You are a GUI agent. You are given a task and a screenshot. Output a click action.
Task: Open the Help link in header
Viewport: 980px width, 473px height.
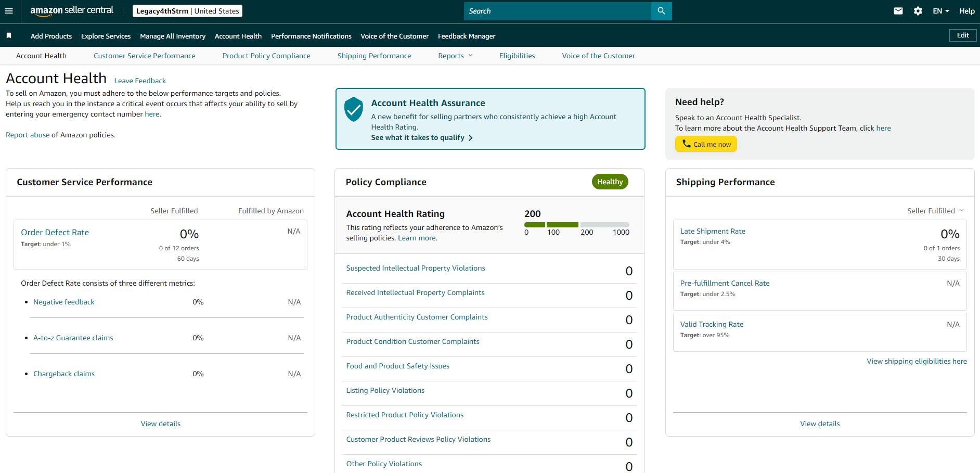click(967, 11)
